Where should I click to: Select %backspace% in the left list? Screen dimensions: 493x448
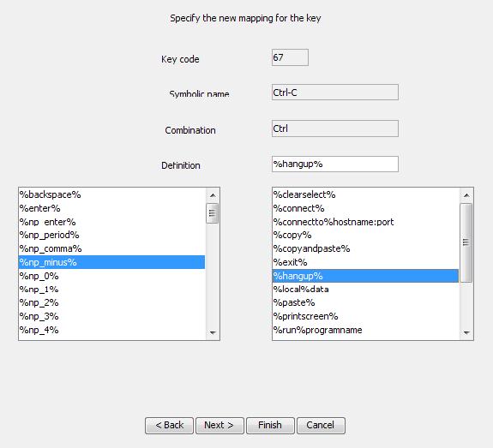tap(111, 194)
